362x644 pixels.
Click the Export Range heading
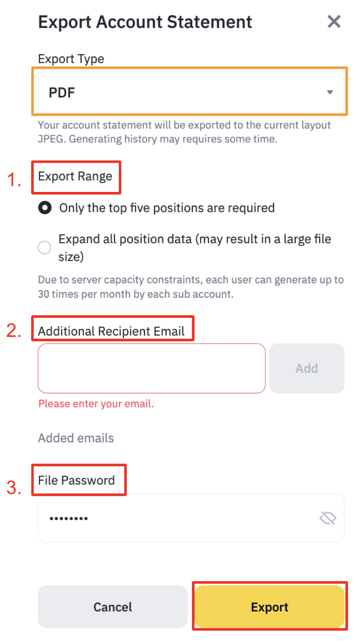tap(75, 176)
